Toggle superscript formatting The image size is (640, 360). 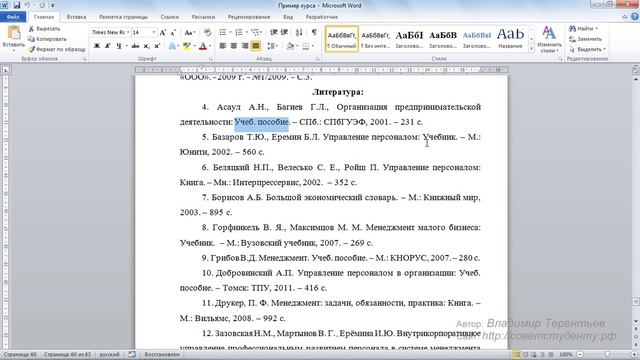(x=157, y=46)
